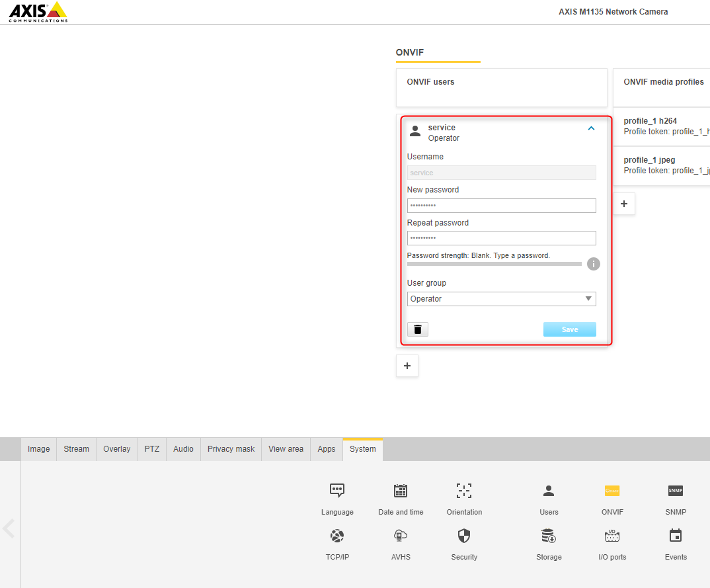Open the Events calendar icon

pos(675,536)
